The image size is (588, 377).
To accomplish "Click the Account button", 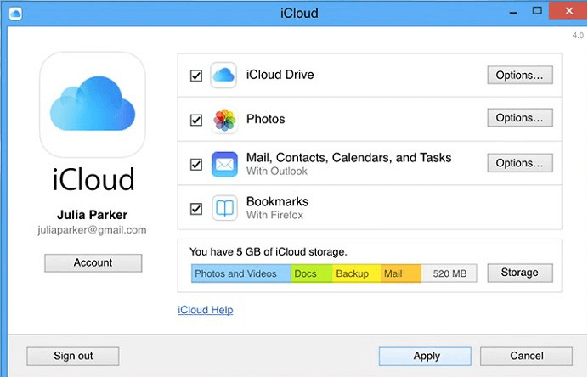I will pos(93,262).
